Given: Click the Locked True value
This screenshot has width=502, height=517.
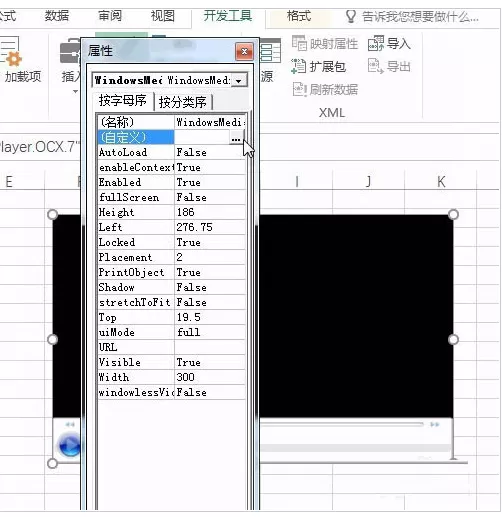Looking at the screenshot, I should coord(210,242).
